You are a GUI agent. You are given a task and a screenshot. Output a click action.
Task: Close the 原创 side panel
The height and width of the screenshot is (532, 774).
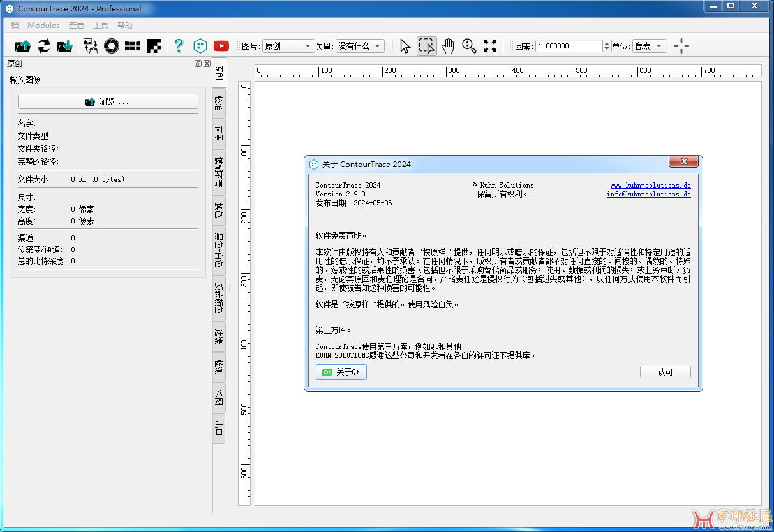(x=207, y=64)
